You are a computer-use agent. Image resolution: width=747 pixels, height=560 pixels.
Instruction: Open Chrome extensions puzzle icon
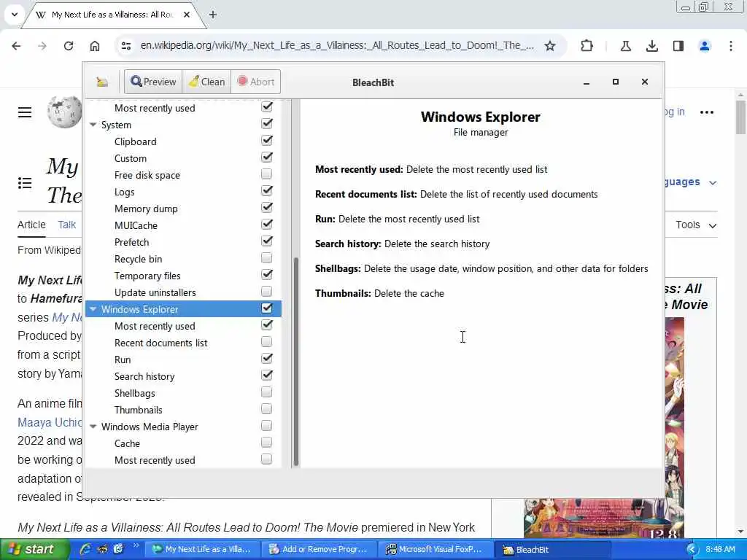pyautogui.click(x=587, y=46)
